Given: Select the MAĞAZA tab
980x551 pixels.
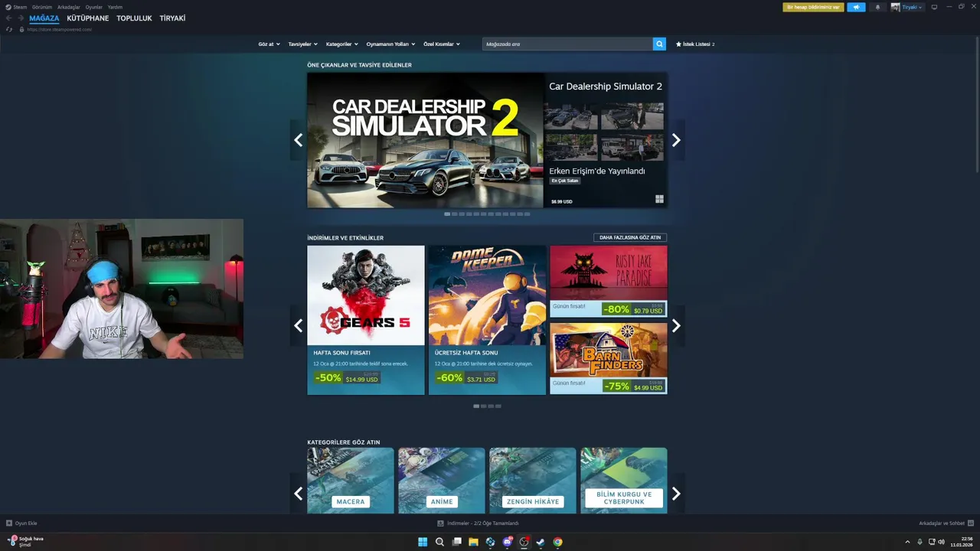Looking at the screenshot, I should pyautogui.click(x=44, y=18).
